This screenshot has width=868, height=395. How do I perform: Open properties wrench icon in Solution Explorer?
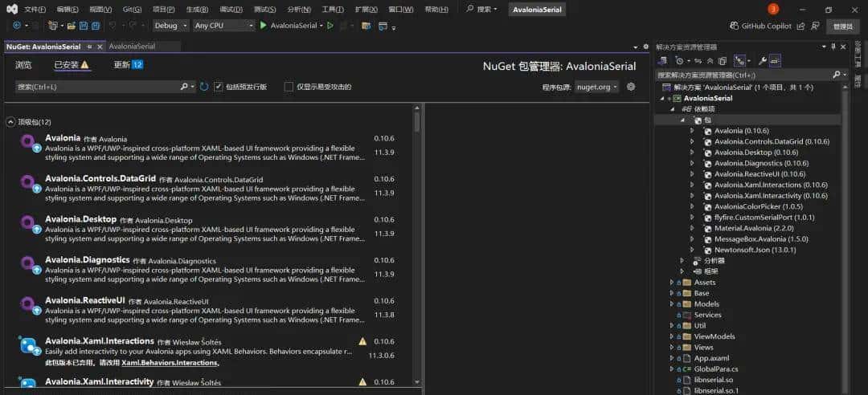tap(762, 61)
